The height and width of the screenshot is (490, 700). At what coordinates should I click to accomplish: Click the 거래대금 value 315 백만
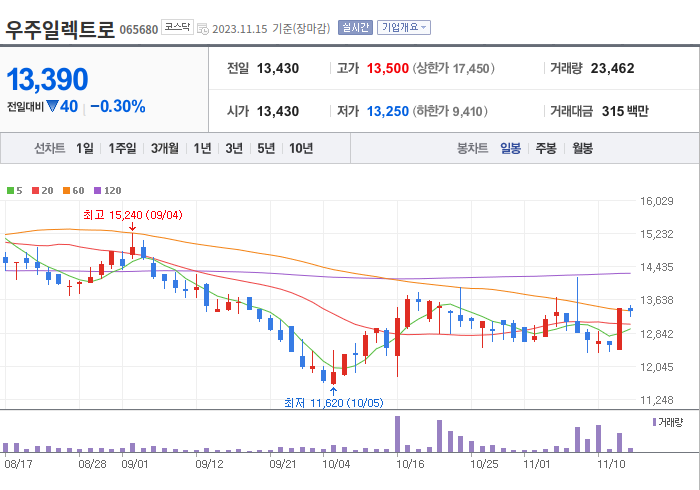click(x=625, y=111)
